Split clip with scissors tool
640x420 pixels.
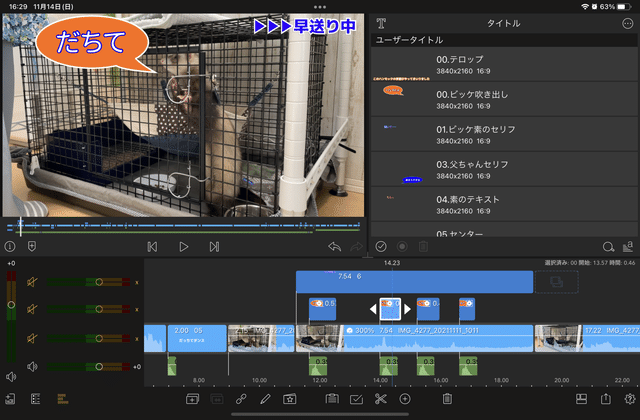[x=380, y=399]
